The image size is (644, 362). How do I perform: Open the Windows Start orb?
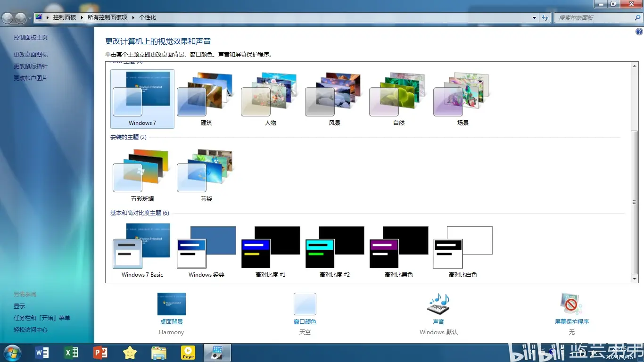12,353
